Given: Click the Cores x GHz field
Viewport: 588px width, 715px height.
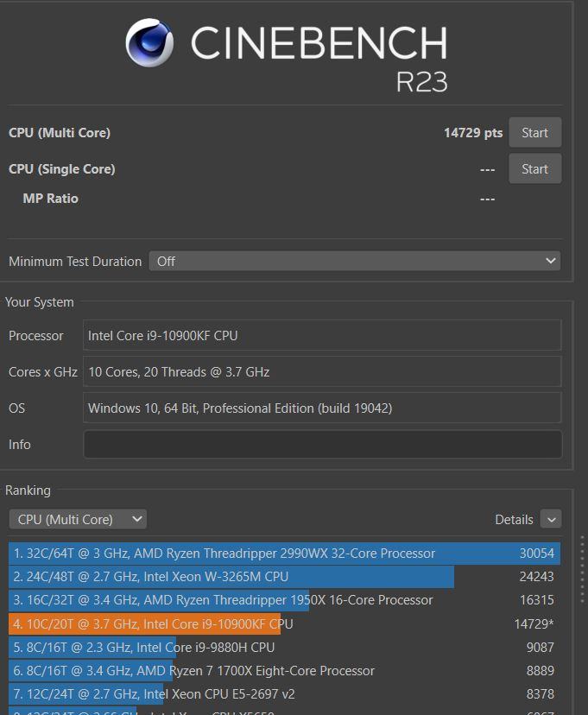Looking at the screenshot, I should click(x=322, y=371).
